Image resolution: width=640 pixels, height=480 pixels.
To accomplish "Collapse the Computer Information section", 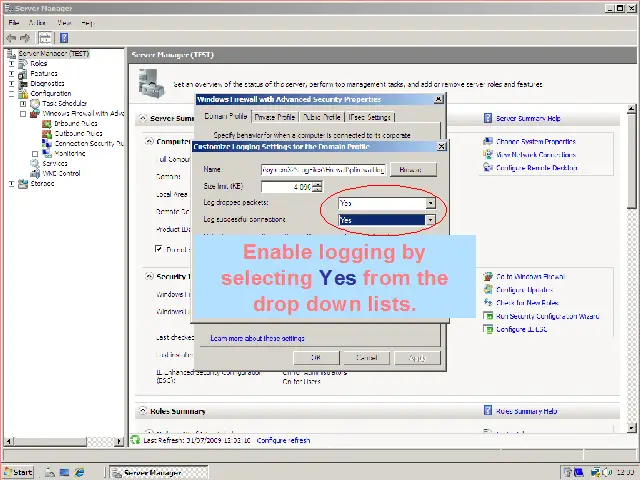I will 149,141.
